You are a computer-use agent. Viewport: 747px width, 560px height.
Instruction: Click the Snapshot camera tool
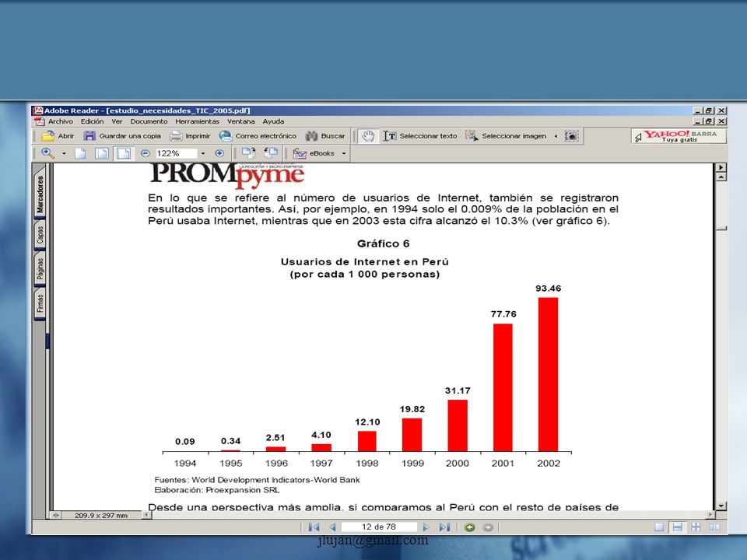tap(571, 136)
